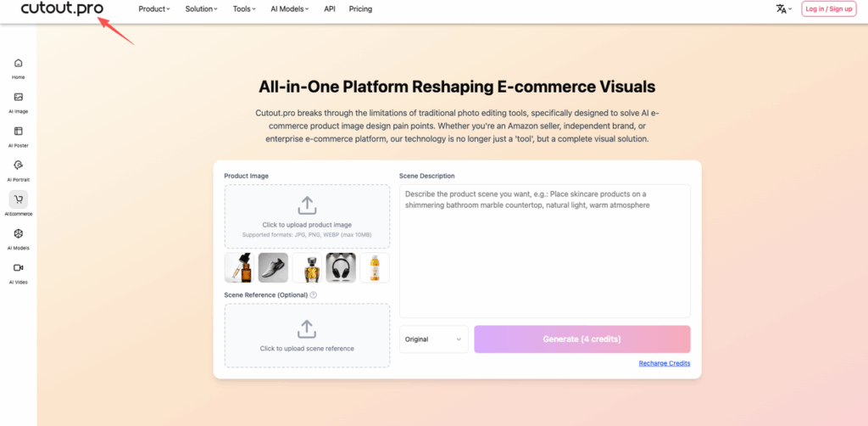The image size is (868, 426).
Task: Open the AI Models sidebar icon
Action: coord(19,233)
